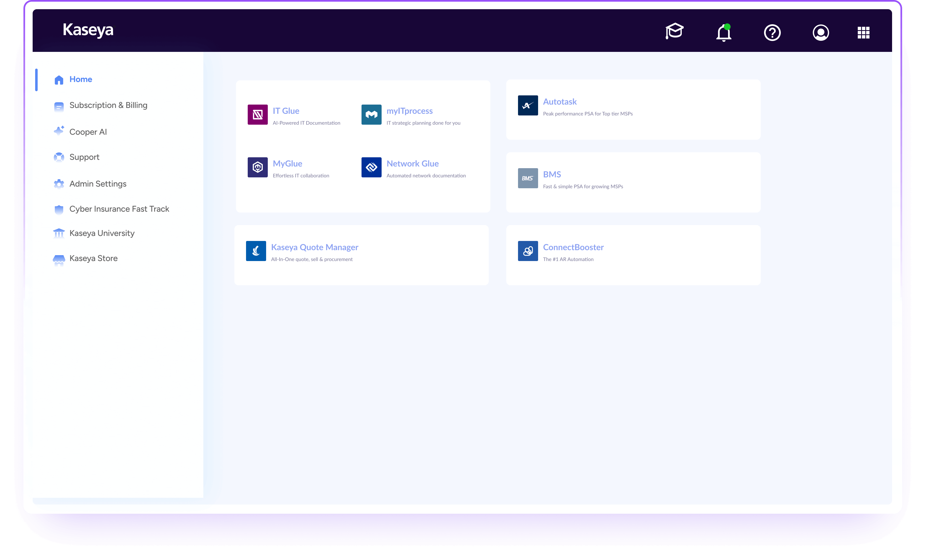This screenshot has width=925, height=560.
Task: Open Kaseya Store
Action: coord(93,259)
